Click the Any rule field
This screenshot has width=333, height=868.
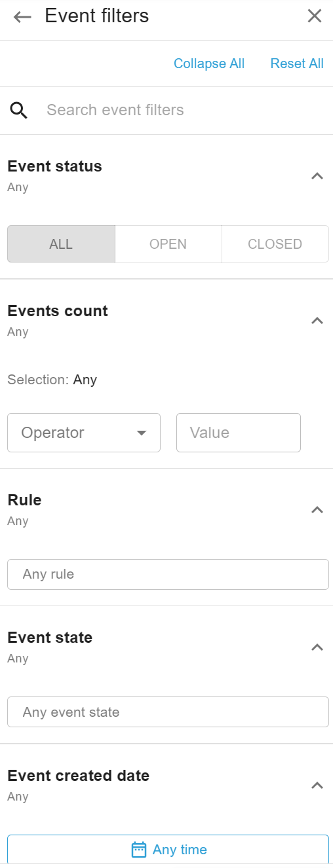coord(168,574)
